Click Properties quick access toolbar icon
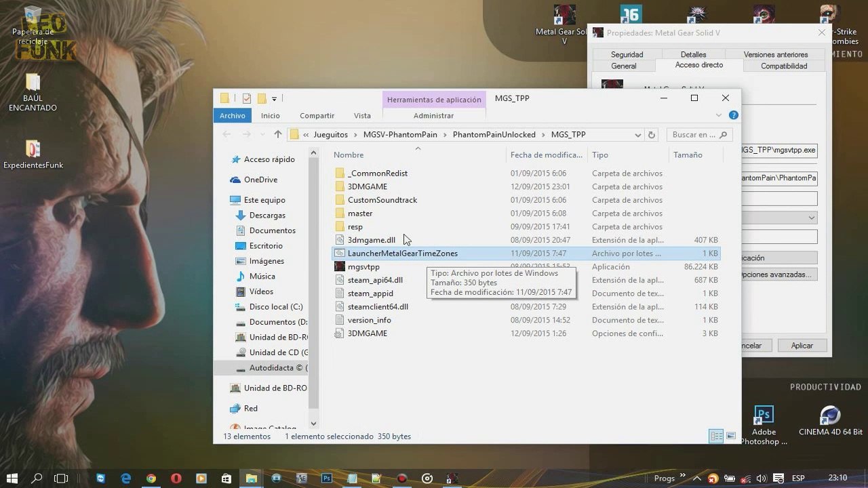Screen dimensions: 868x488 point(246,98)
